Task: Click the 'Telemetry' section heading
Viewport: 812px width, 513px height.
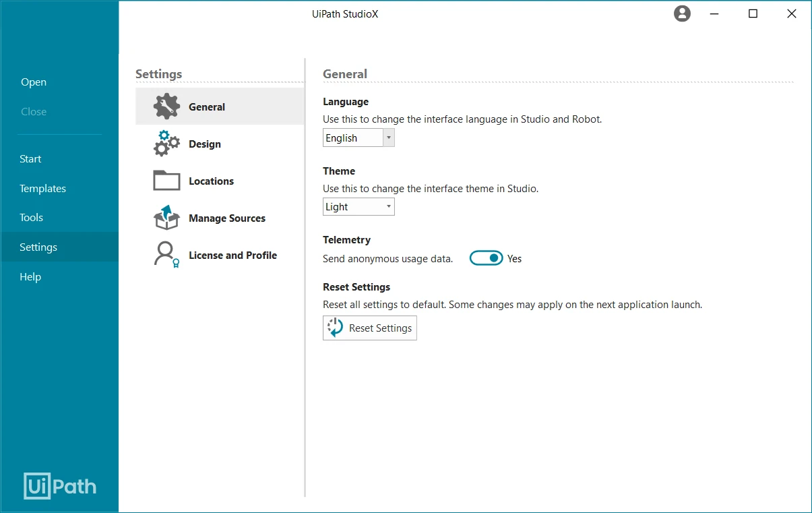Action: 347,240
